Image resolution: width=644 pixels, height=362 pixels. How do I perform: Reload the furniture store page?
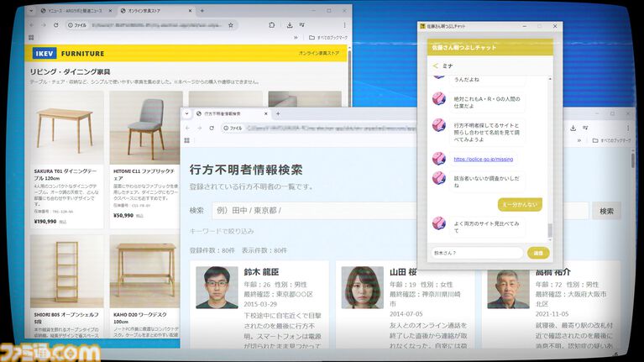click(57, 25)
